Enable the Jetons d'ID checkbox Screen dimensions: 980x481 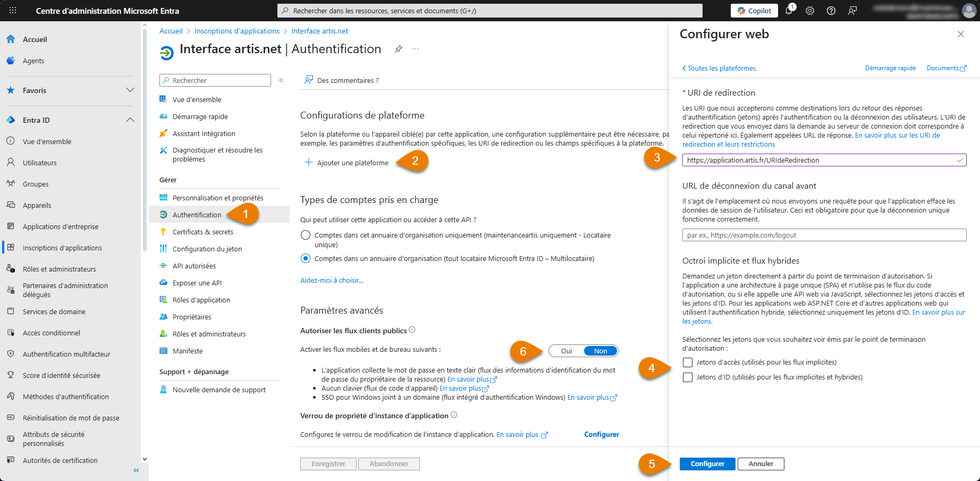(688, 377)
